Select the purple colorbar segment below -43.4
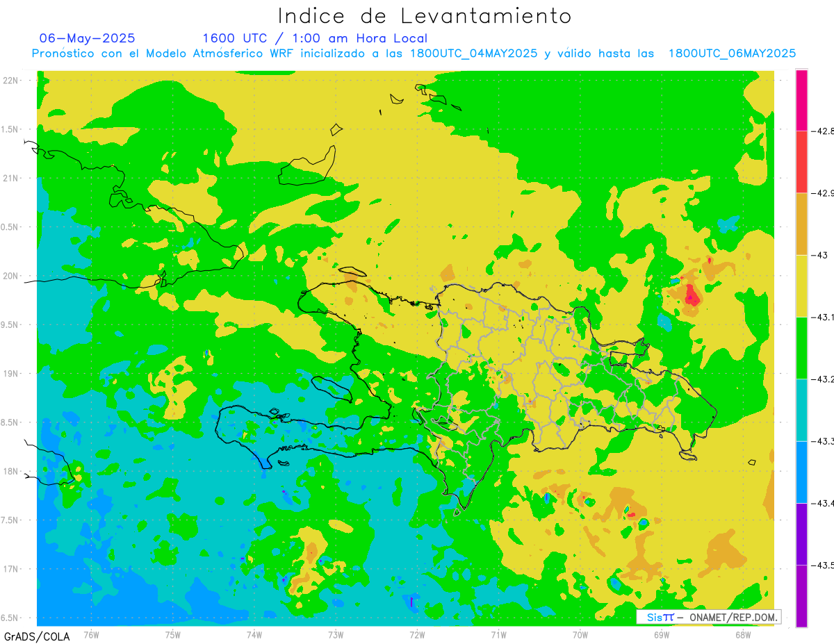 click(x=801, y=534)
